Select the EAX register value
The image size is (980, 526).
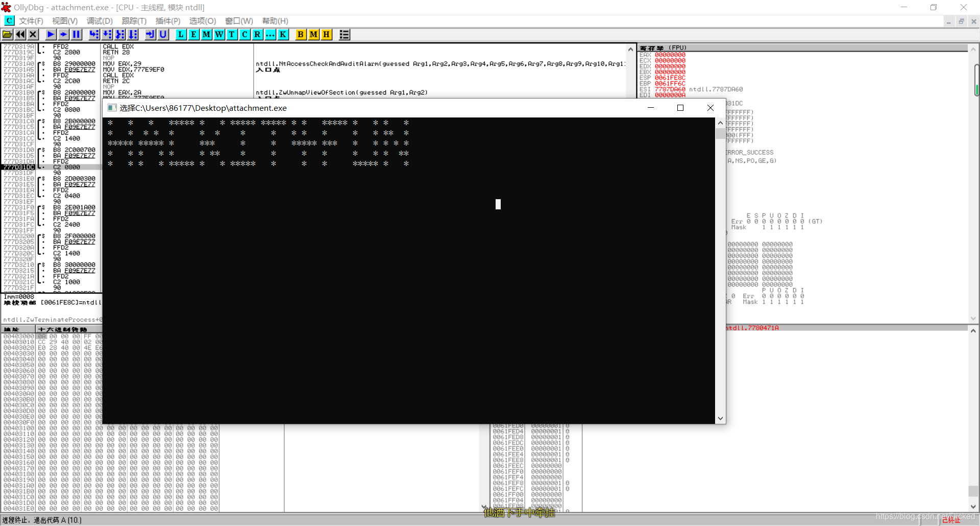pos(670,55)
